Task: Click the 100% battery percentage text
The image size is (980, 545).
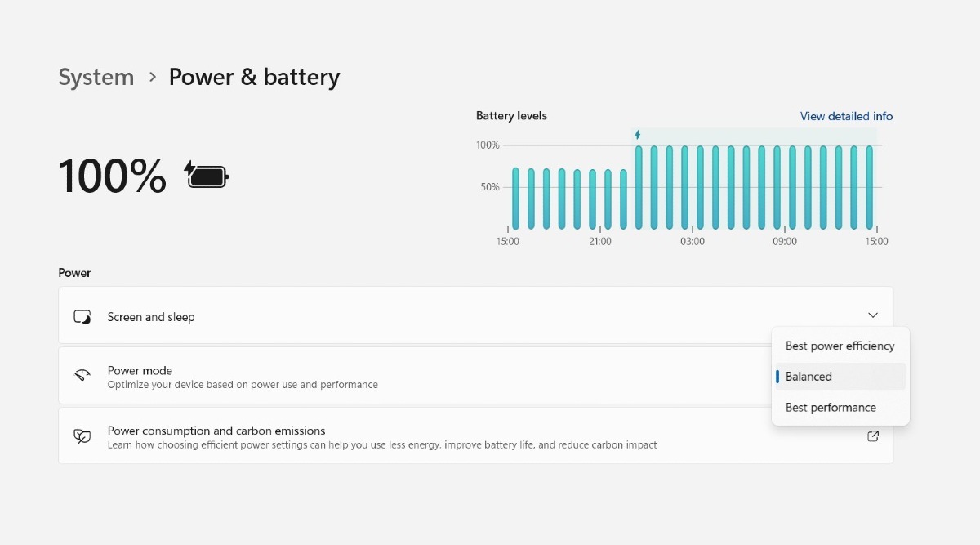Action: (111, 174)
